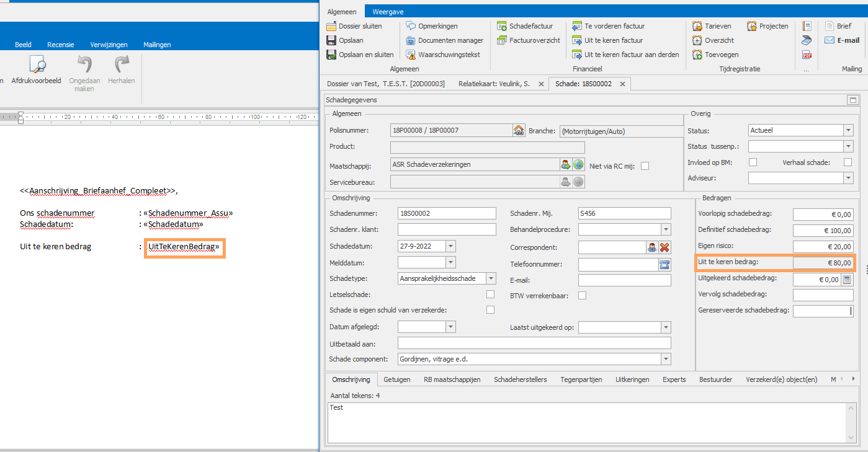Open the Getuigen tab
This screenshot has height=452, width=868.
(x=397, y=379)
